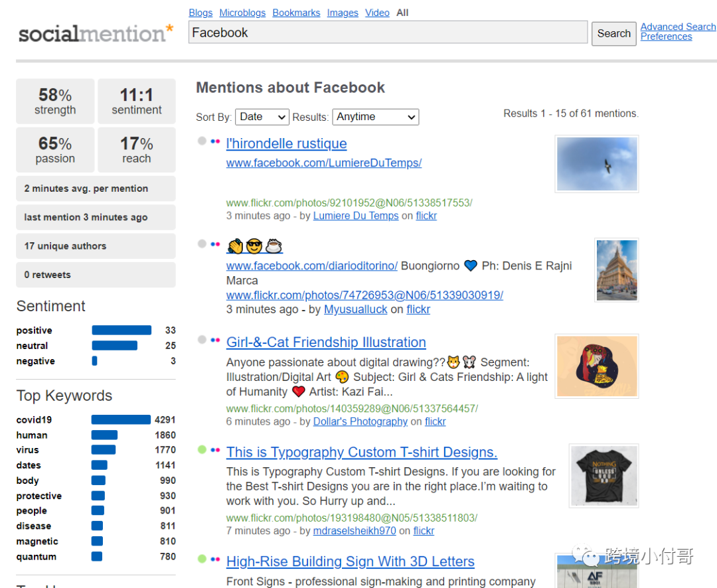Click the Facebook search input field

388,33
